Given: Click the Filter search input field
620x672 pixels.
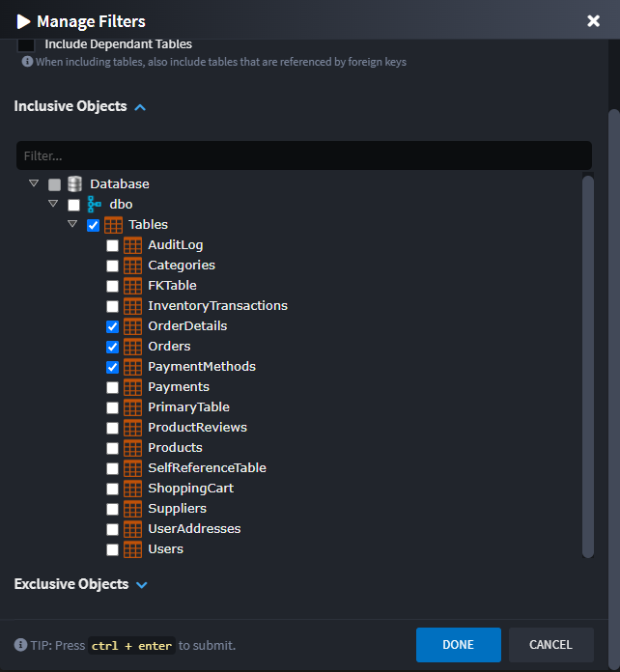Looking at the screenshot, I should [303, 155].
